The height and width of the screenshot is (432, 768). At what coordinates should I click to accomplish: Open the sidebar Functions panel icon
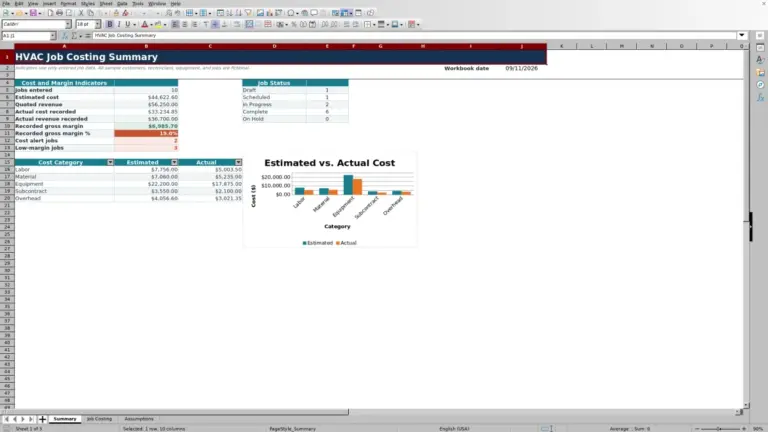[x=760, y=98]
